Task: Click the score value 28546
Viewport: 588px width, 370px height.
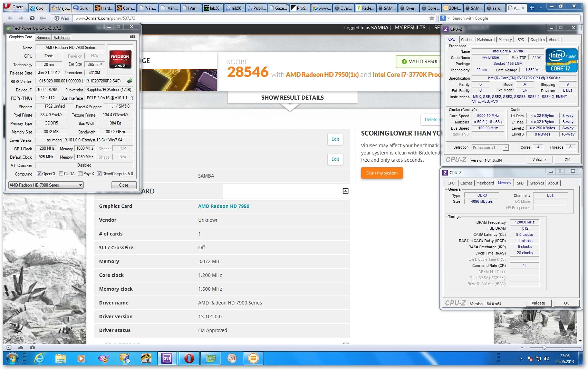Action: pyautogui.click(x=248, y=72)
